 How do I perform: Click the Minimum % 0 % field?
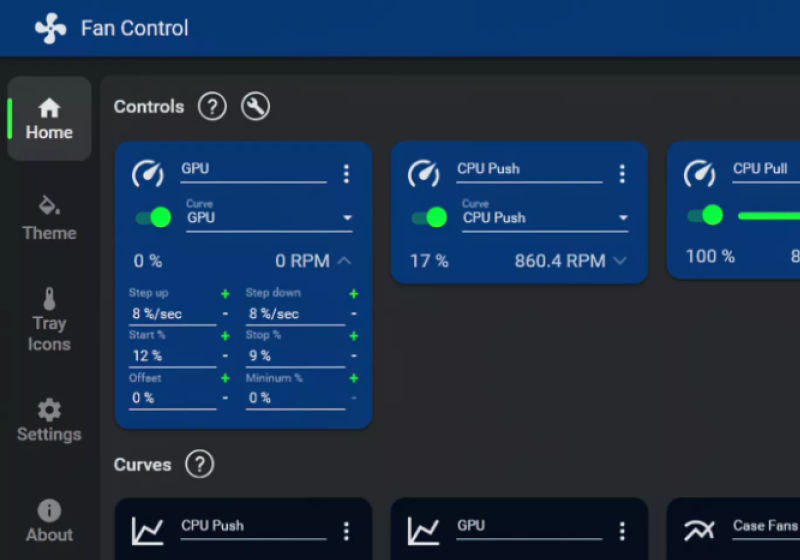tap(295, 398)
